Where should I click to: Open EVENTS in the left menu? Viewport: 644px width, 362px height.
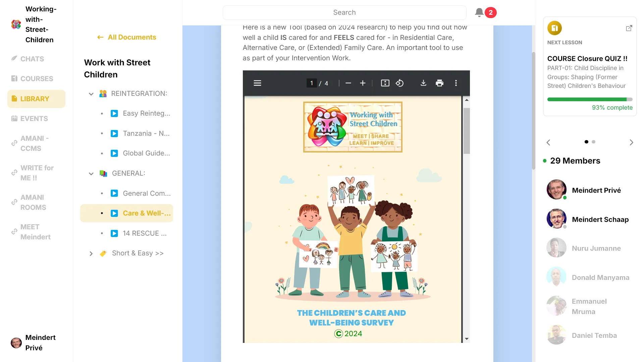point(34,119)
